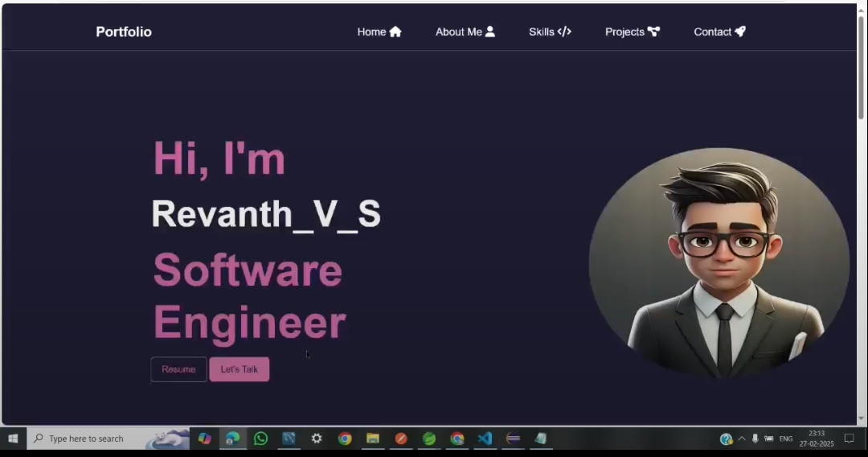The image size is (868, 457).
Task: Navigate to the Projects section
Action: [633, 32]
